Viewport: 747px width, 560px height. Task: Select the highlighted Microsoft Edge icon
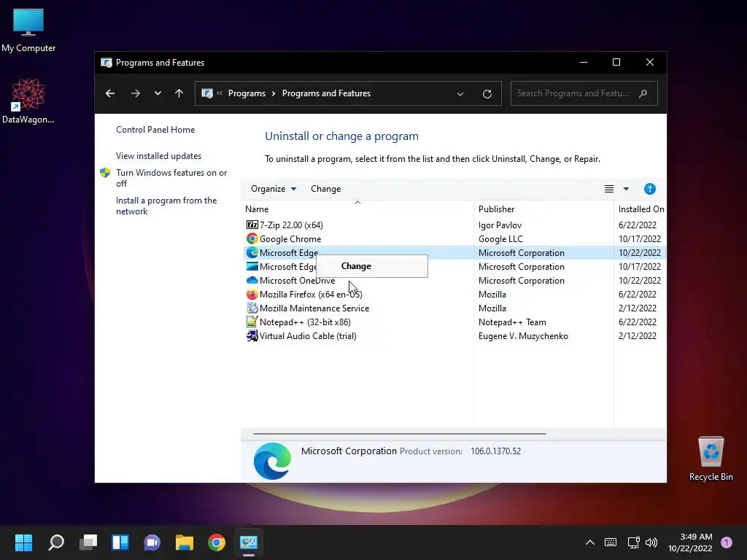click(x=252, y=252)
